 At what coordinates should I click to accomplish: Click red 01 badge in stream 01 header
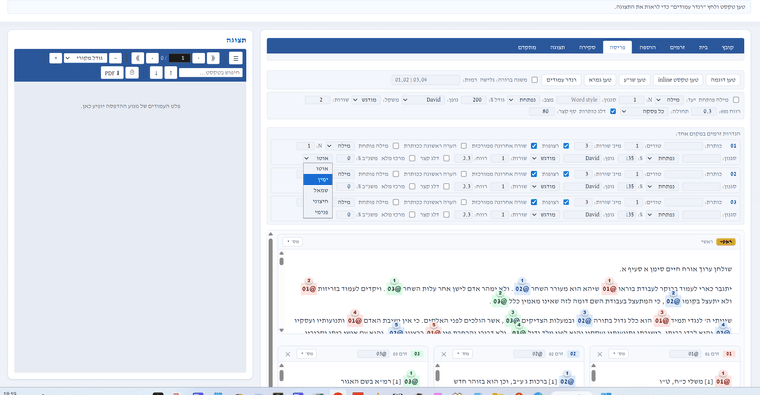tap(728, 354)
